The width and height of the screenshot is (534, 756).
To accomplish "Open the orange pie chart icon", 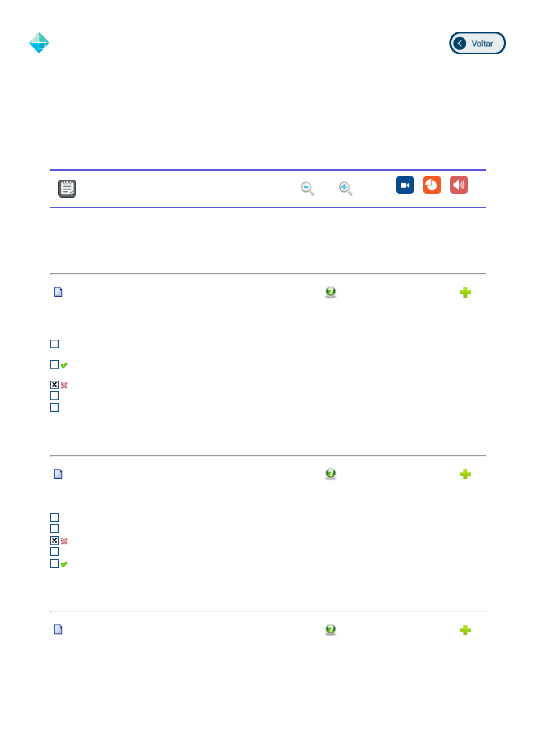I will click(x=432, y=185).
